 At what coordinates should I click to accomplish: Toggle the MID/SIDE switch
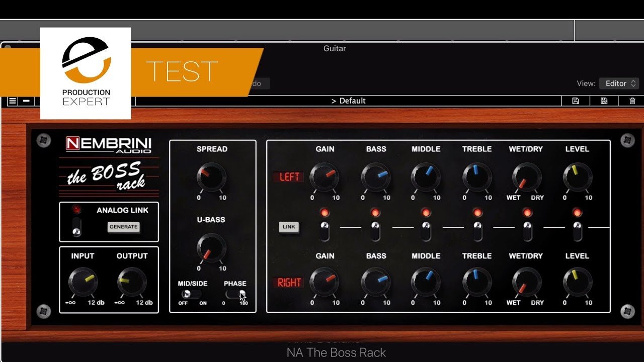pos(191,295)
